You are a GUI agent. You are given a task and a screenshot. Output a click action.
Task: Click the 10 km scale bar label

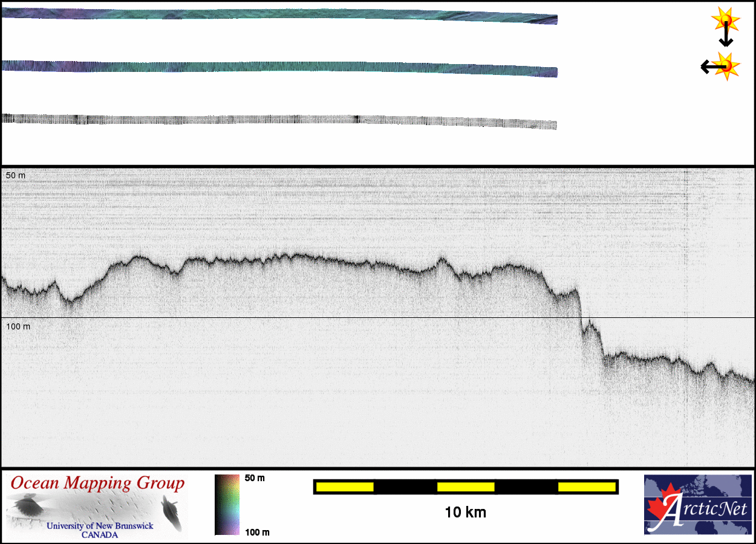[465, 513]
